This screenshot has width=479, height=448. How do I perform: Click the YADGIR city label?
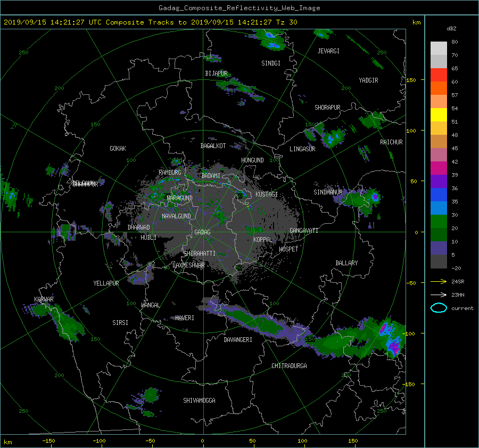[368, 80]
